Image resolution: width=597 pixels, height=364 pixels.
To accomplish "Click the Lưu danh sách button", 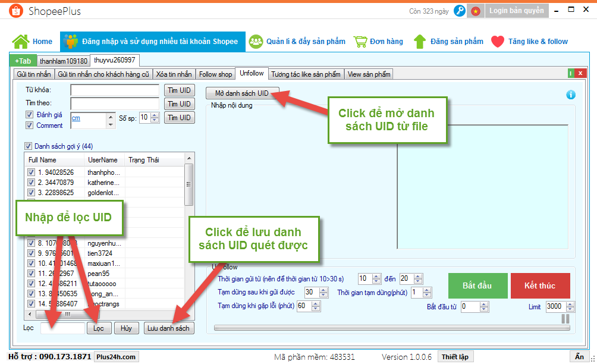I will click(x=169, y=328).
